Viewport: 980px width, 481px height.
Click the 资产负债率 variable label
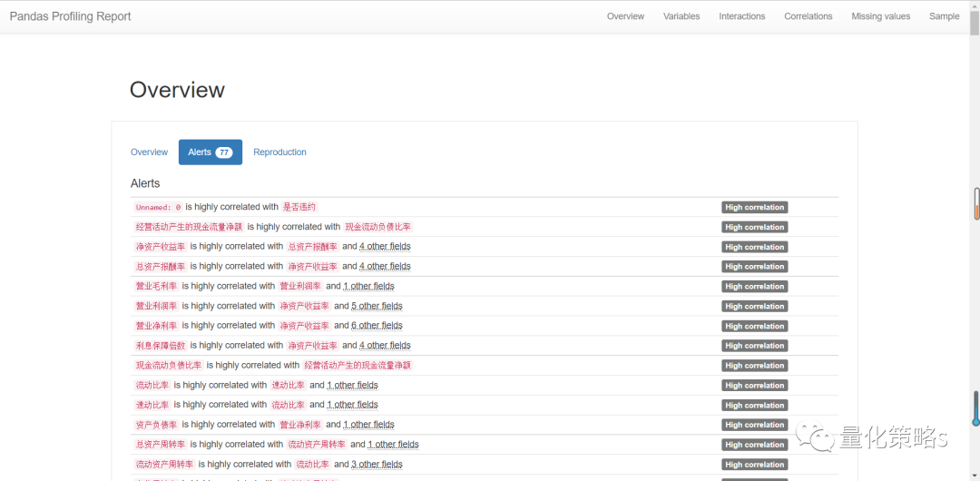pos(156,424)
